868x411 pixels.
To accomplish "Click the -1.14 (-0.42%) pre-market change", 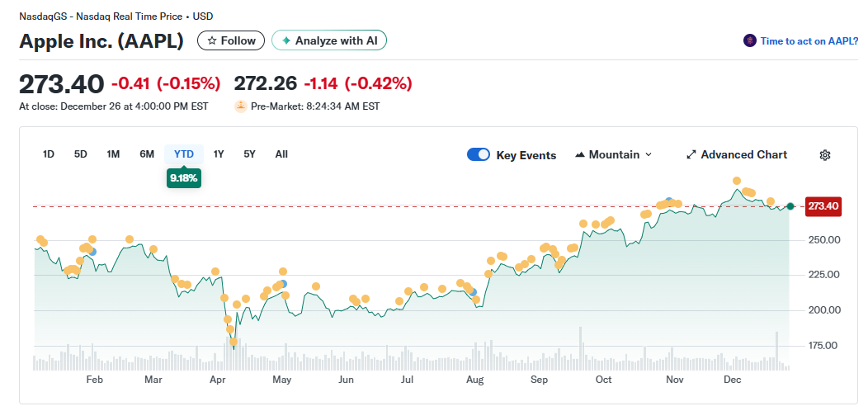I will 357,83.
